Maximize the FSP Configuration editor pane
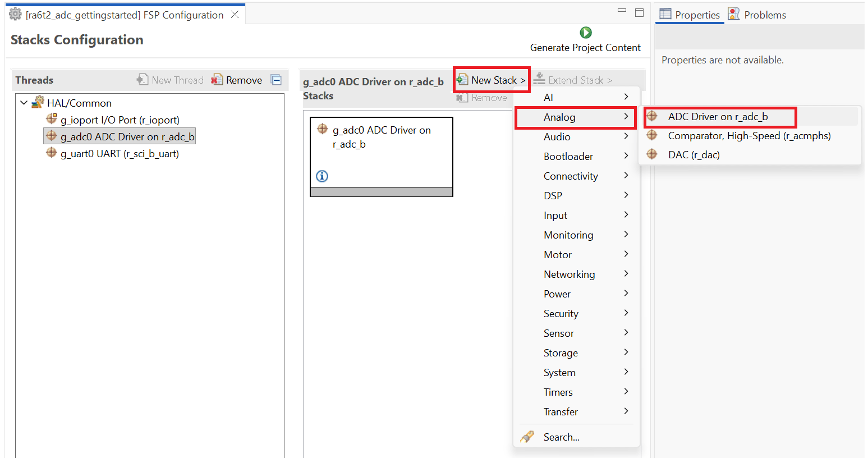 [x=639, y=12]
